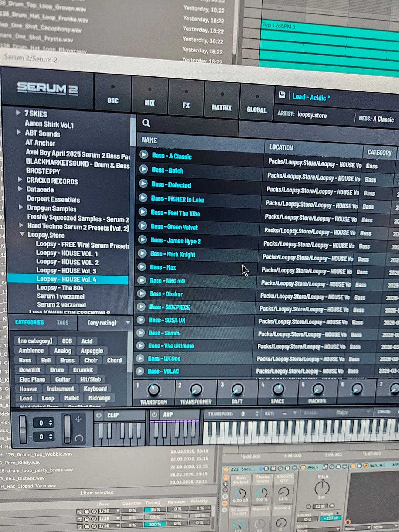
Task: Preview play icon for Bass - A Classic
Action: coord(144,154)
